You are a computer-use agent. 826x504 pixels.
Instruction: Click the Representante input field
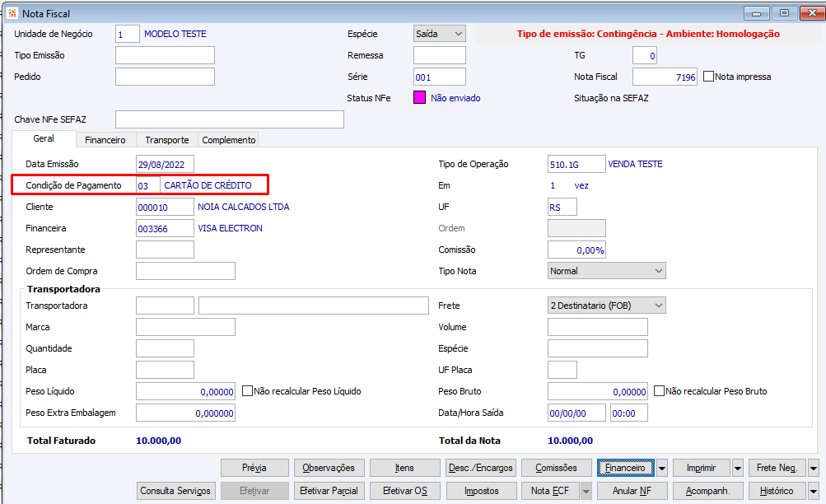pos(165,250)
